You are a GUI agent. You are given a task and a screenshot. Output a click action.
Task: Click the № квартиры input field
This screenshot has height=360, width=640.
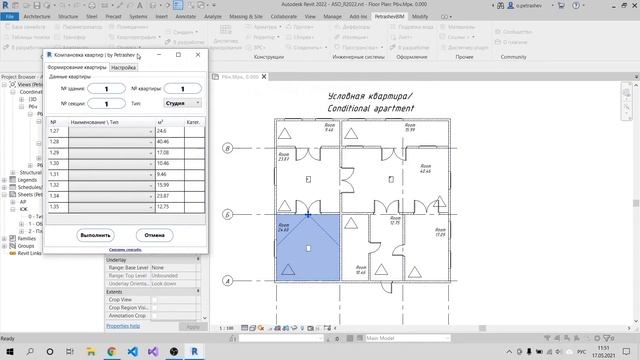[x=182, y=89]
